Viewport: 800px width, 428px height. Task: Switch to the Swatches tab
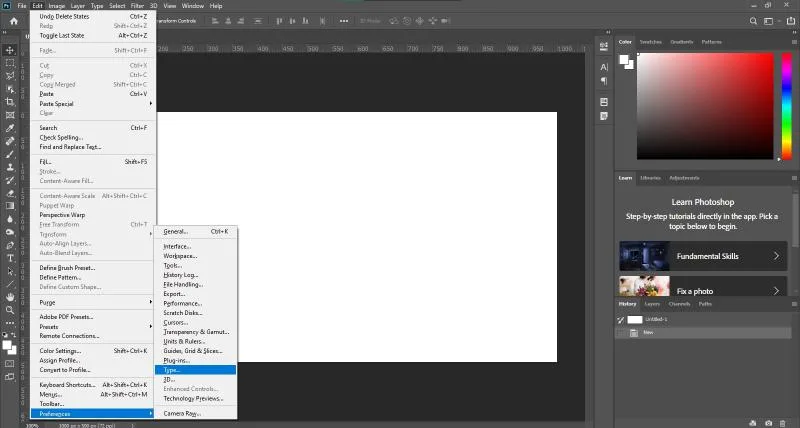coord(651,42)
